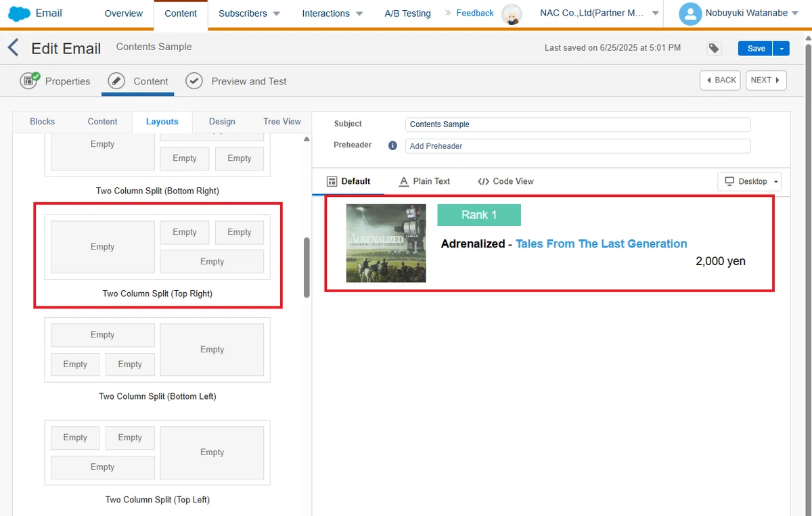
Task: Click the Salesforce cloud logo
Action: coord(19,13)
